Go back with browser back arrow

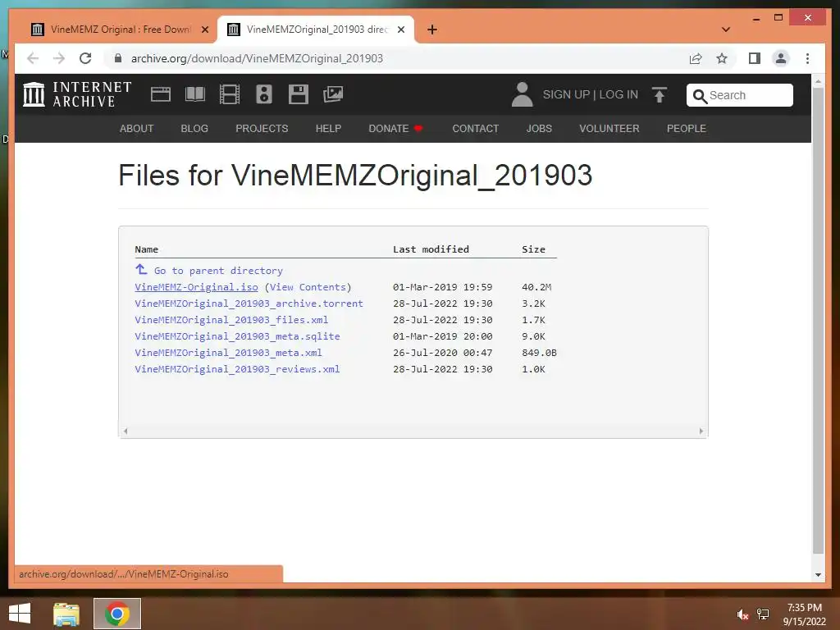[33, 58]
